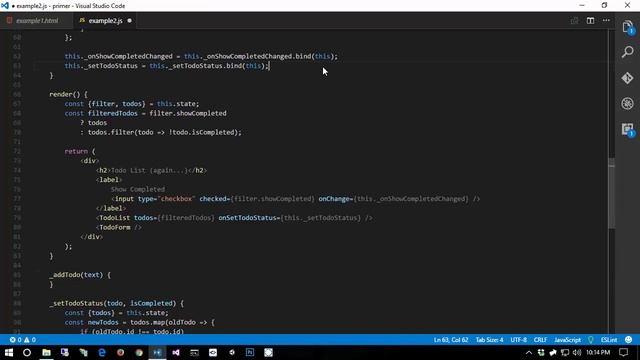
Task: Open File Explorer from taskbar
Action: [46, 353]
